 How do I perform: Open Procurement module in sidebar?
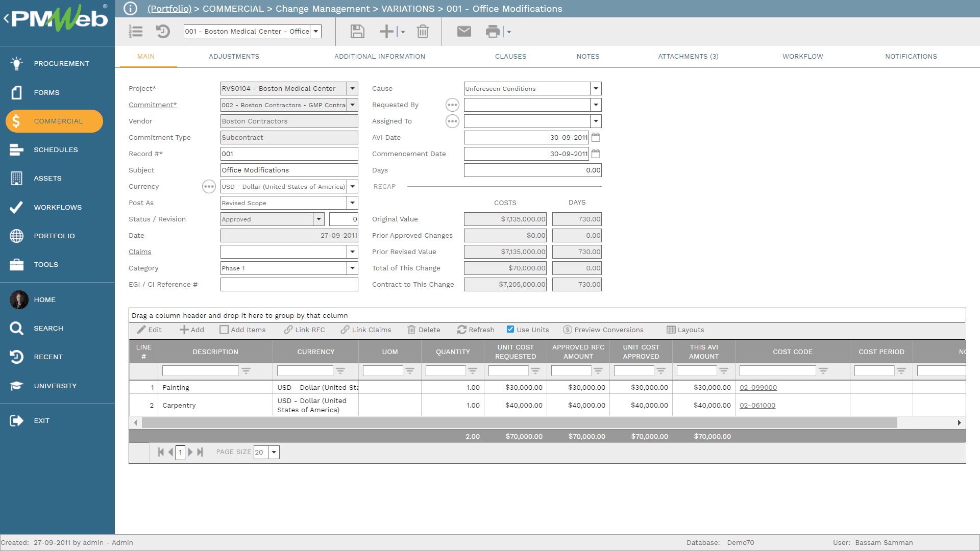[x=57, y=63]
